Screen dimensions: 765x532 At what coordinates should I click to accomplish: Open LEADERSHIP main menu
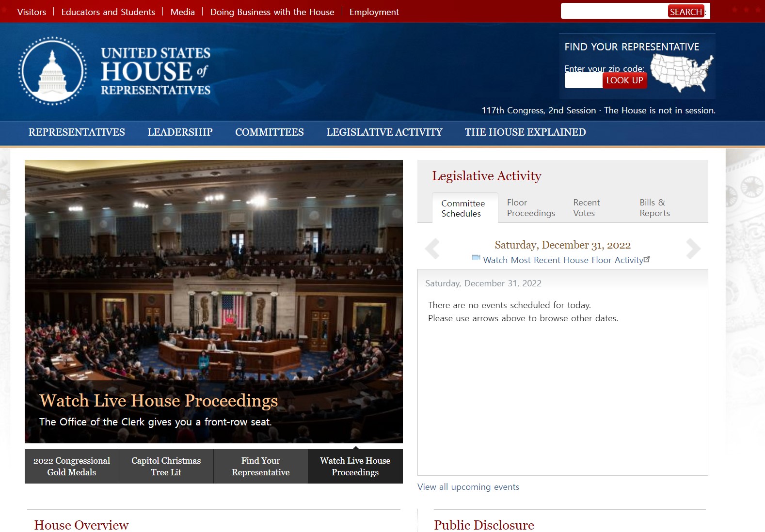click(180, 132)
